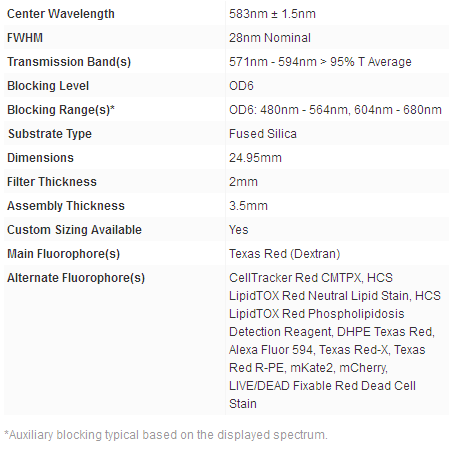Click the Substrate Type label
Image resolution: width=455 pixels, height=452 pixels.
50,134
